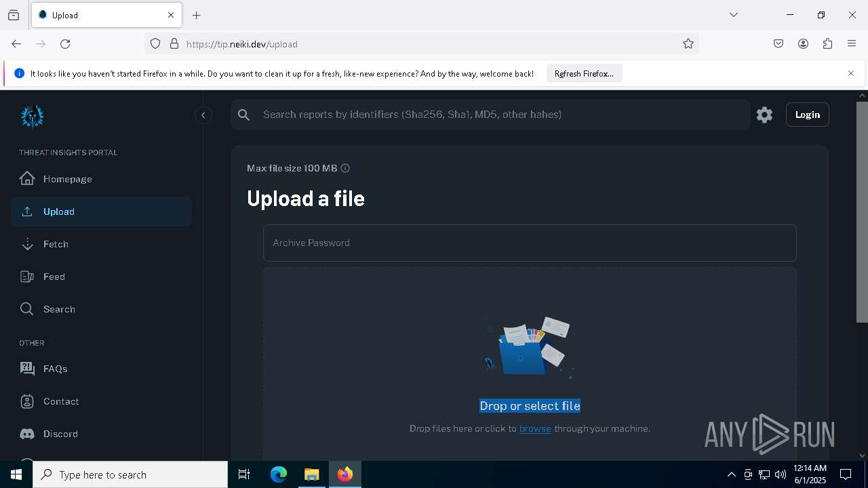Click the site padlock icon

(x=174, y=43)
